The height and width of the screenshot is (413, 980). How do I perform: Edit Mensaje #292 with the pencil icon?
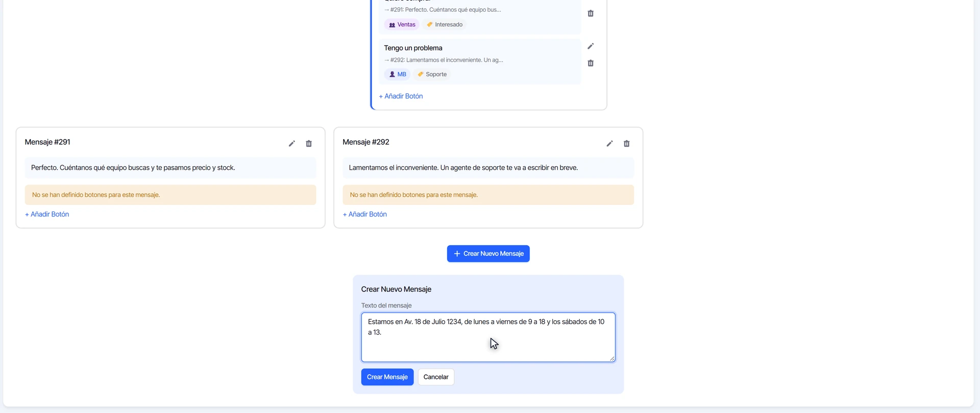tap(609, 144)
